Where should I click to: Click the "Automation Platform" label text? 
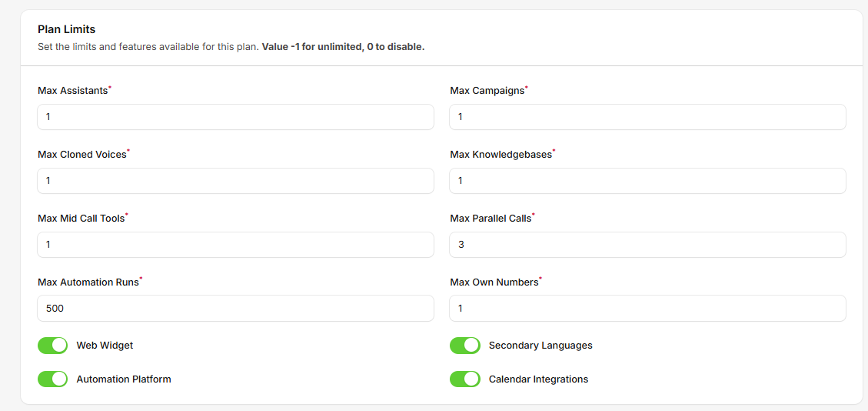click(x=124, y=379)
